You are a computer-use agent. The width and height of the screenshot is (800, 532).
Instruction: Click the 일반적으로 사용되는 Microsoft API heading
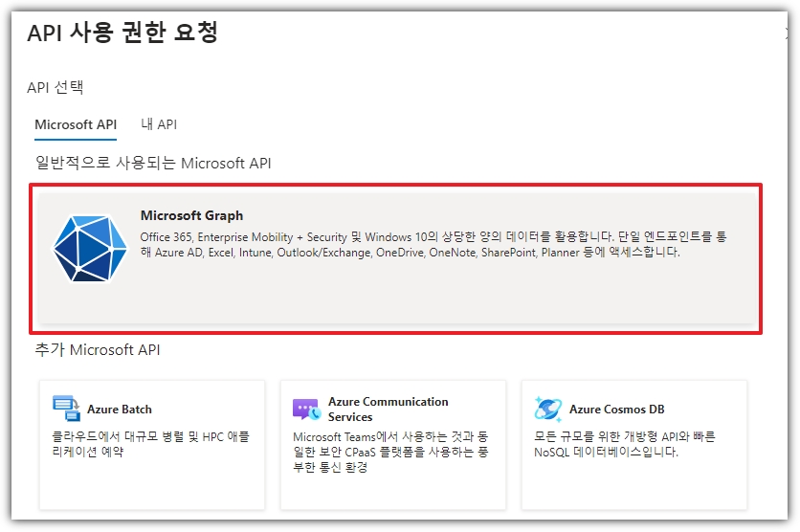click(x=153, y=164)
